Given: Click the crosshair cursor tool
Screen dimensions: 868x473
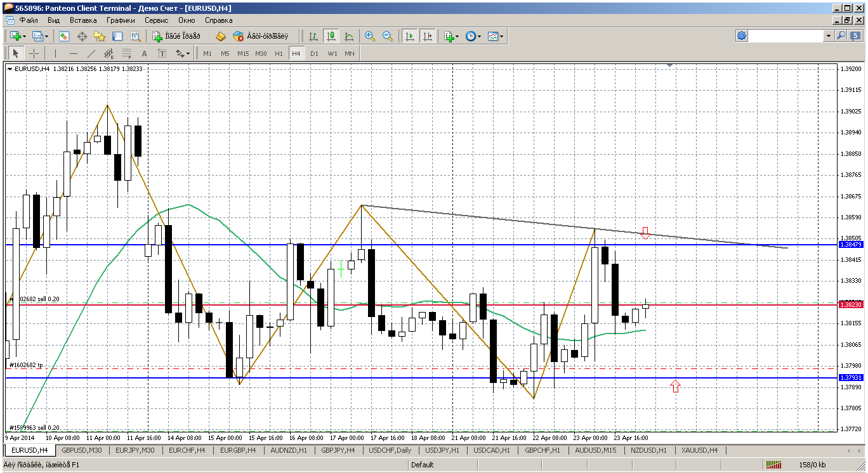Looking at the screenshot, I should click(x=34, y=54).
